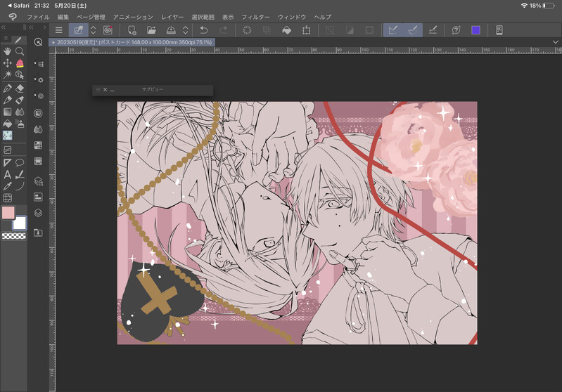Create a new document from command bar
562x392 pixels.
point(132,30)
